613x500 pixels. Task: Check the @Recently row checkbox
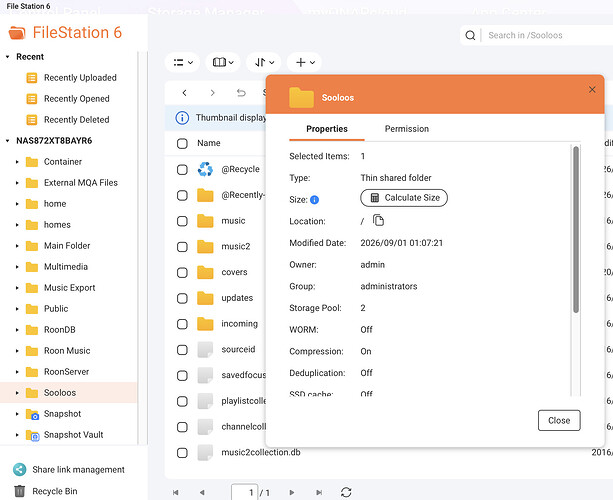[182, 195]
